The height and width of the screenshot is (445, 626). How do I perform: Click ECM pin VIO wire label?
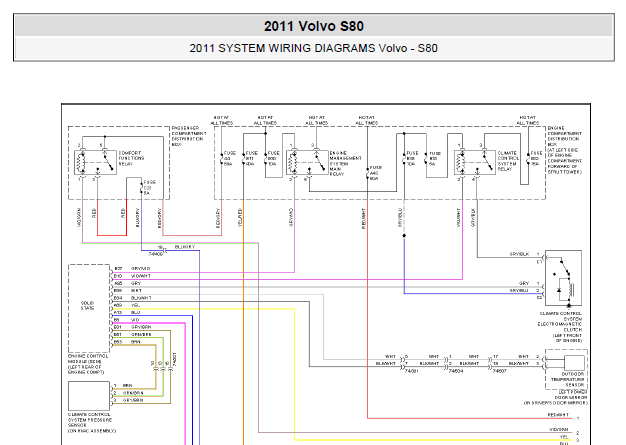point(135,320)
